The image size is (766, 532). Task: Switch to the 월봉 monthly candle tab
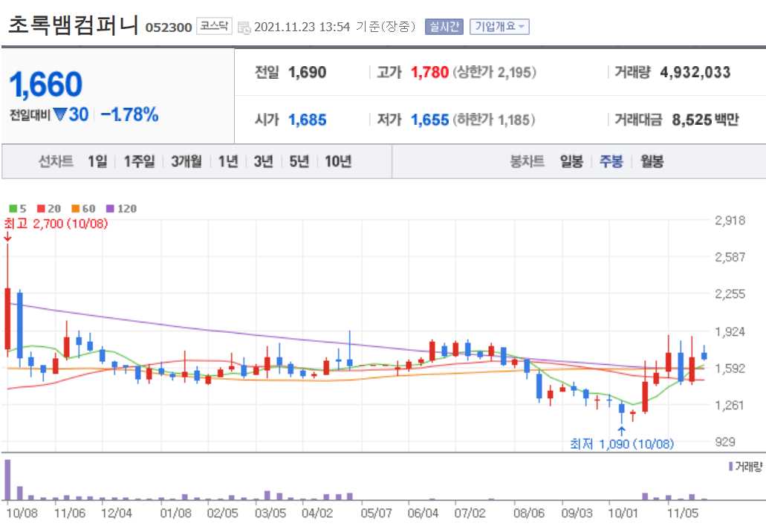pyautogui.click(x=652, y=162)
